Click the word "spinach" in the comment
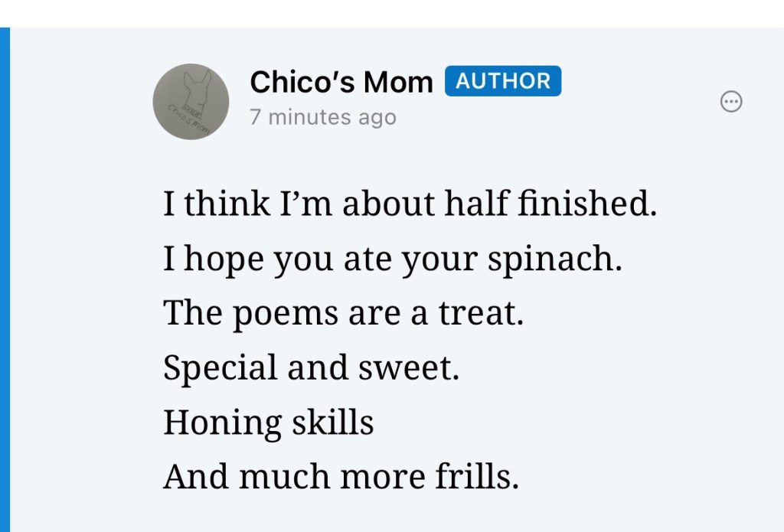Viewport: 784px width, 532px height. point(550,261)
